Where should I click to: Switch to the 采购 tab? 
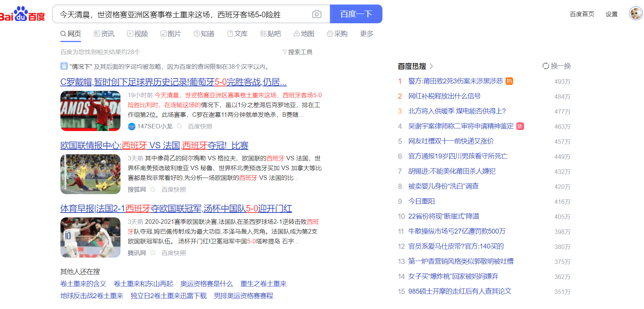[x=337, y=34]
